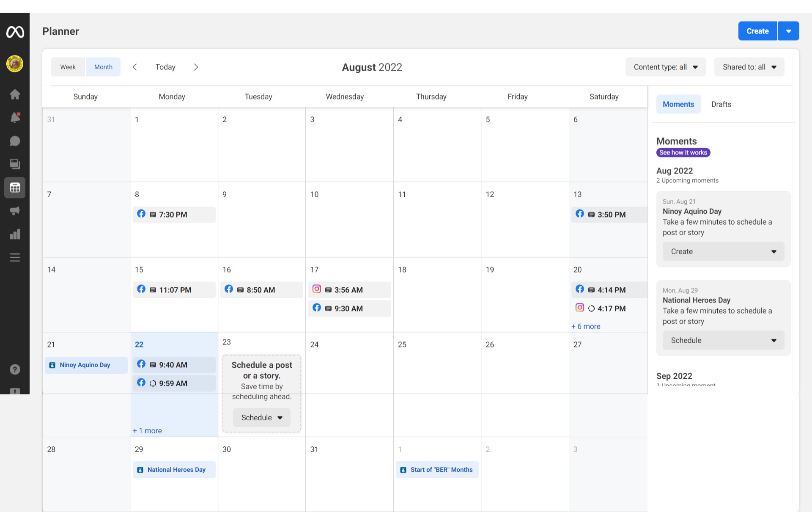Open Schedule dropdown for National Heroes Day
This screenshot has width=812, height=512.
[723, 340]
